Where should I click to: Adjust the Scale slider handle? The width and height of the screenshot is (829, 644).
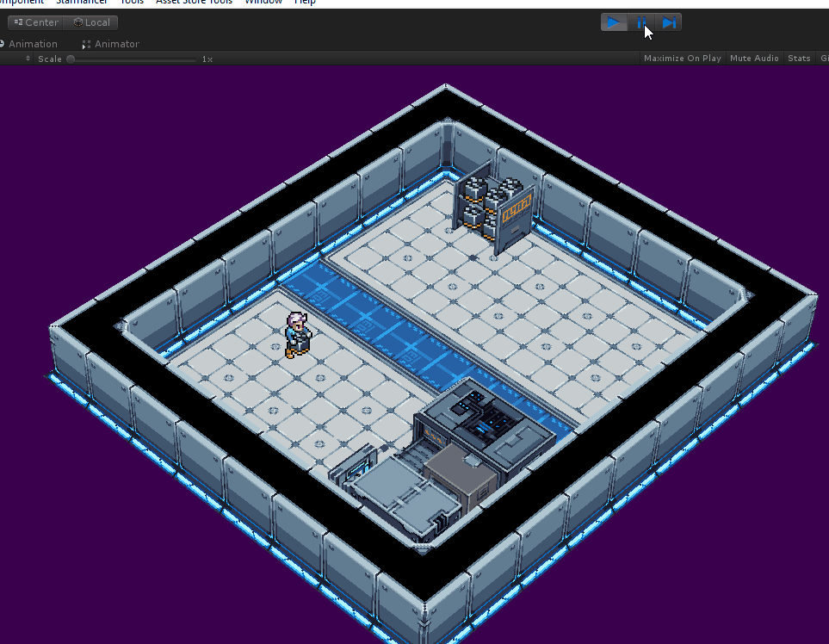(x=71, y=59)
